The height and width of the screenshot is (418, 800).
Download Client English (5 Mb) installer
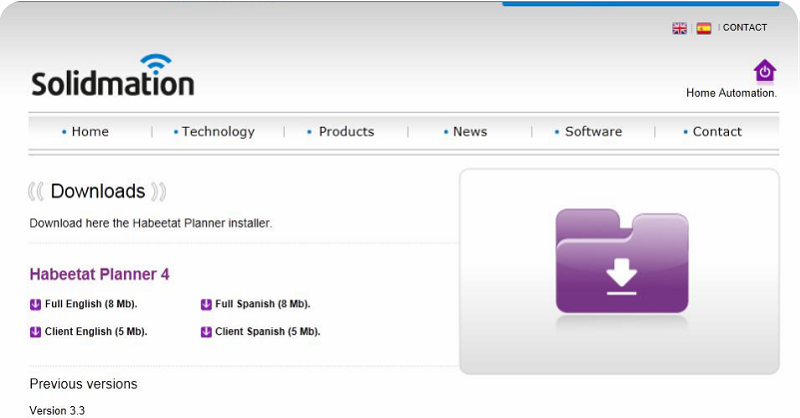[96, 332]
